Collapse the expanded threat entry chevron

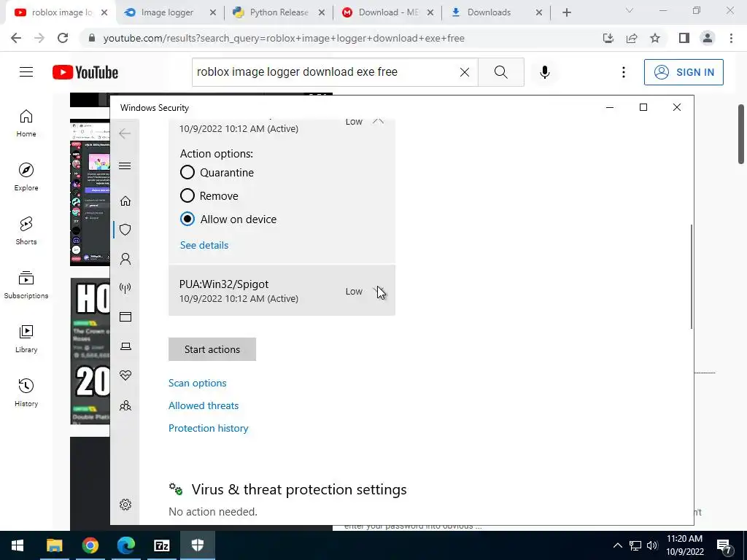point(378,122)
